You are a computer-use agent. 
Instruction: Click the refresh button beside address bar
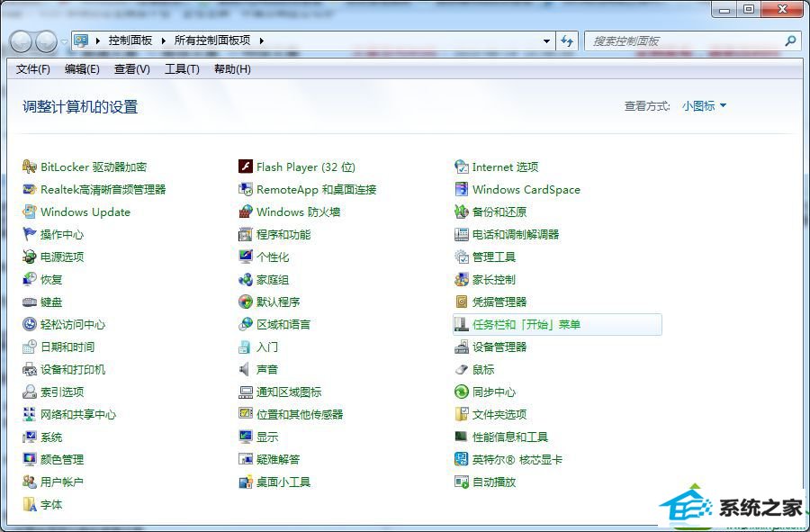coord(567,41)
